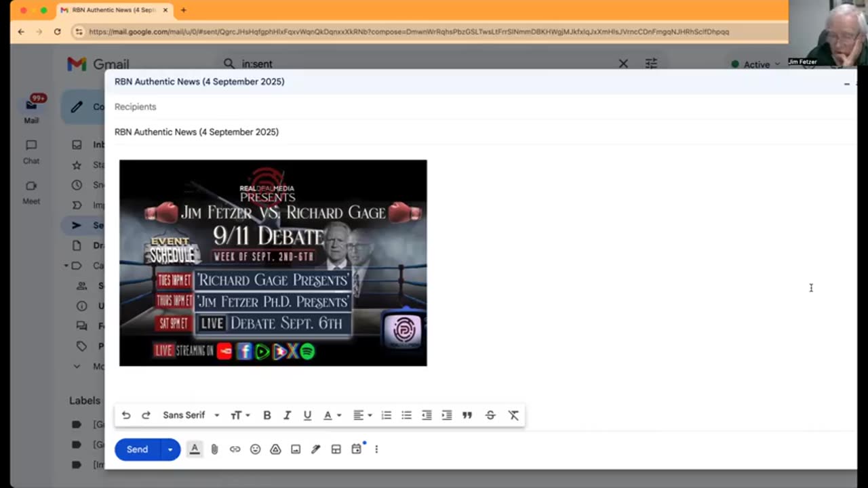Viewport: 868px width, 488px height.
Task: Click the mail.google.com address bar URL
Action: 409,32
